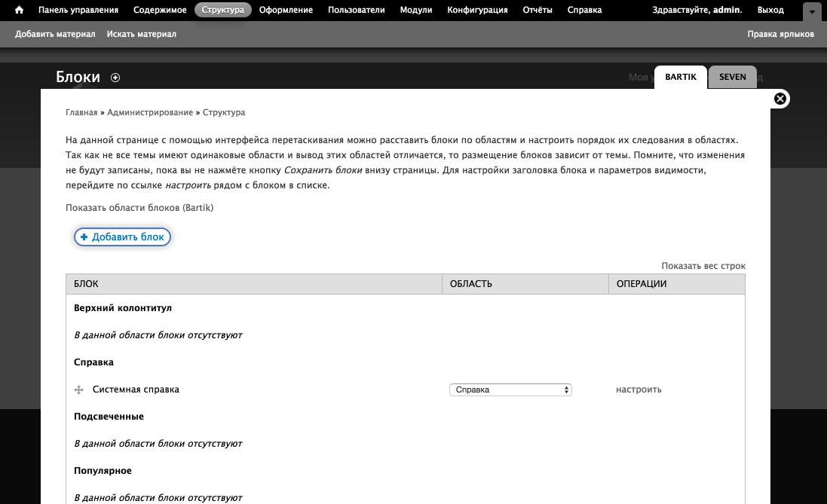The height and width of the screenshot is (504, 827).
Task: Click Показать области блоков (Bartik) link
Action: [x=139, y=208]
